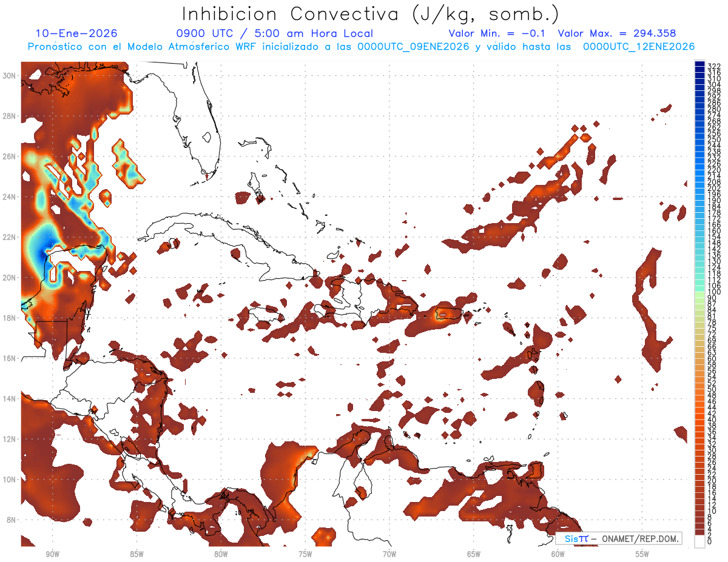Click the "65W" longitude label

point(474,554)
